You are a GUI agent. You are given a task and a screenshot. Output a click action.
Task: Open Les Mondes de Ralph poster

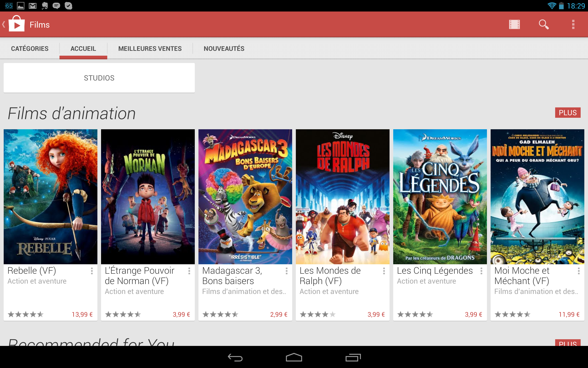click(343, 197)
